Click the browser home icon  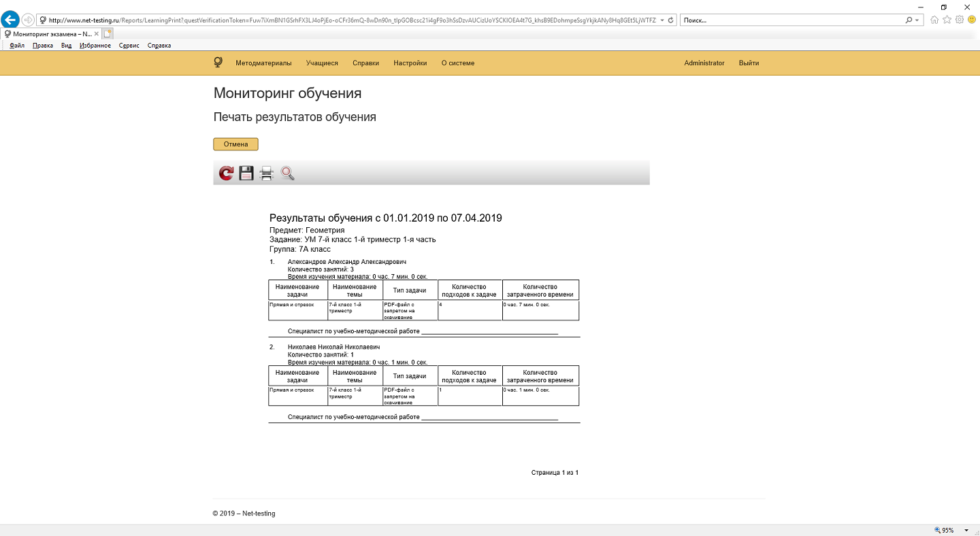(x=934, y=20)
